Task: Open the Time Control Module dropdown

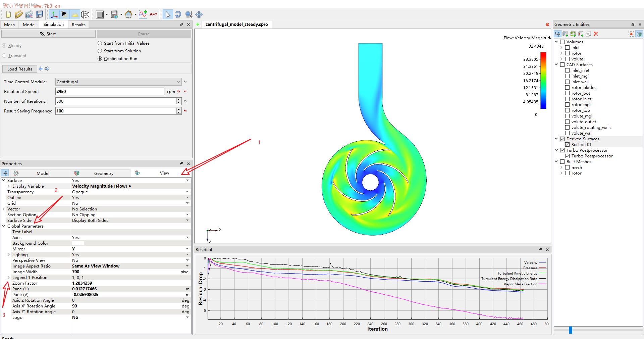Action: click(118, 82)
